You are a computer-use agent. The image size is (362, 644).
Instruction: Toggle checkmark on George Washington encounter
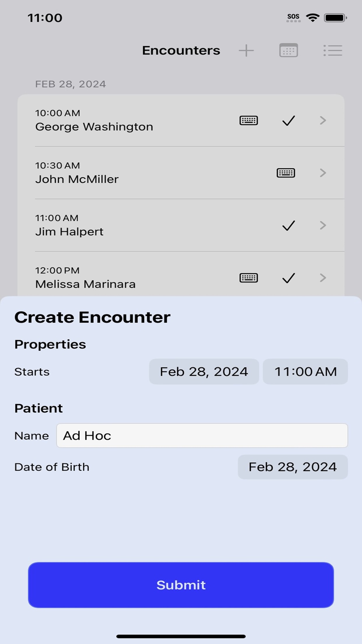pyautogui.click(x=289, y=120)
